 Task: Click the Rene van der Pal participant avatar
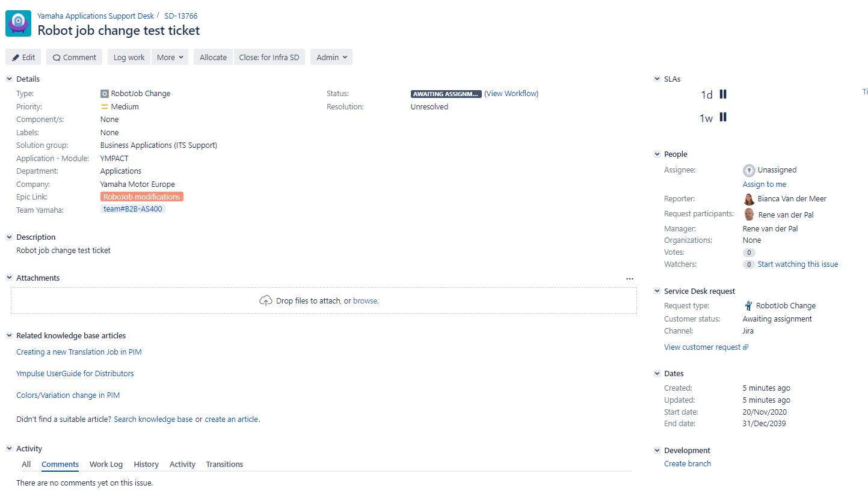[749, 215]
